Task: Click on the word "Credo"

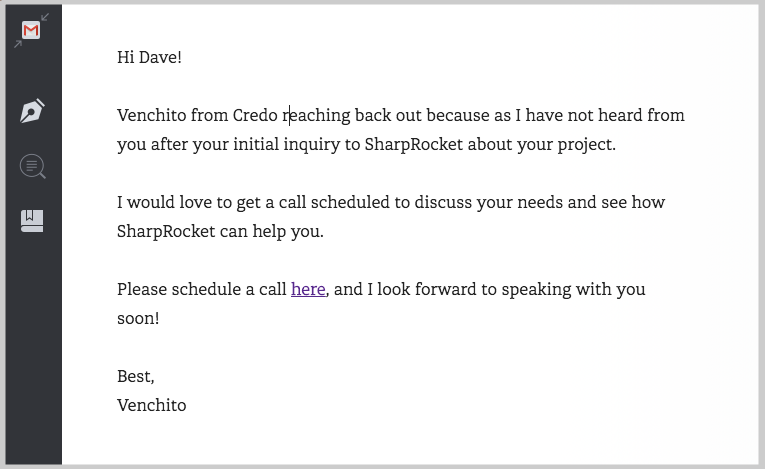Action: [255, 115]
